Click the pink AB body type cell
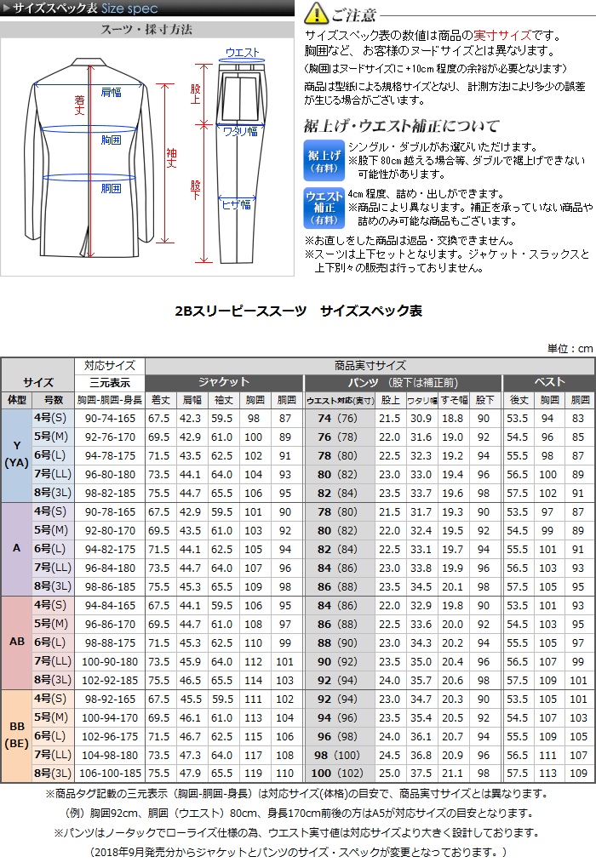 pos(16,641)
